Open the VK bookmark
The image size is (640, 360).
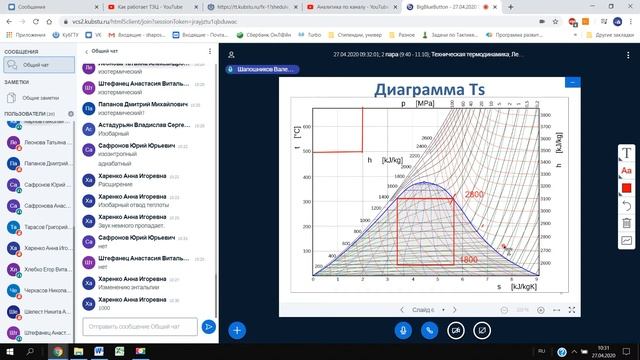pos(93,35)
